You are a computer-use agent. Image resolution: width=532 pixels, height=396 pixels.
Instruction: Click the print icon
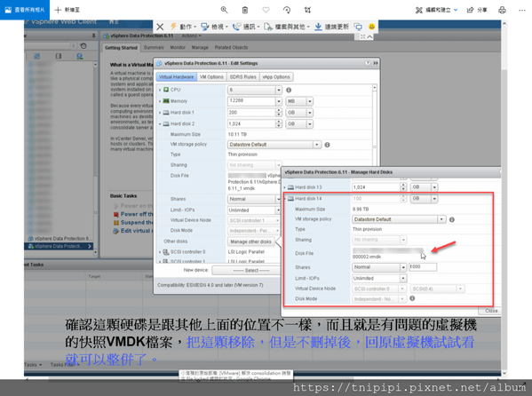point(502,10)
